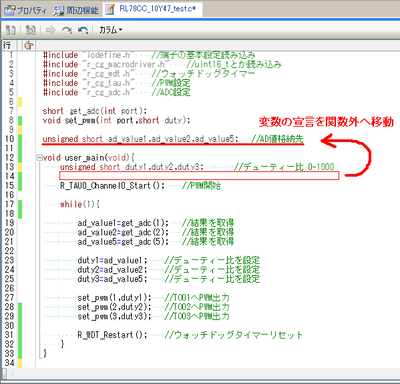Click the second grayed toolbar icon
The height and width of the screenshot is (384, 400).
pyautogui.click(x=31, y=30)
